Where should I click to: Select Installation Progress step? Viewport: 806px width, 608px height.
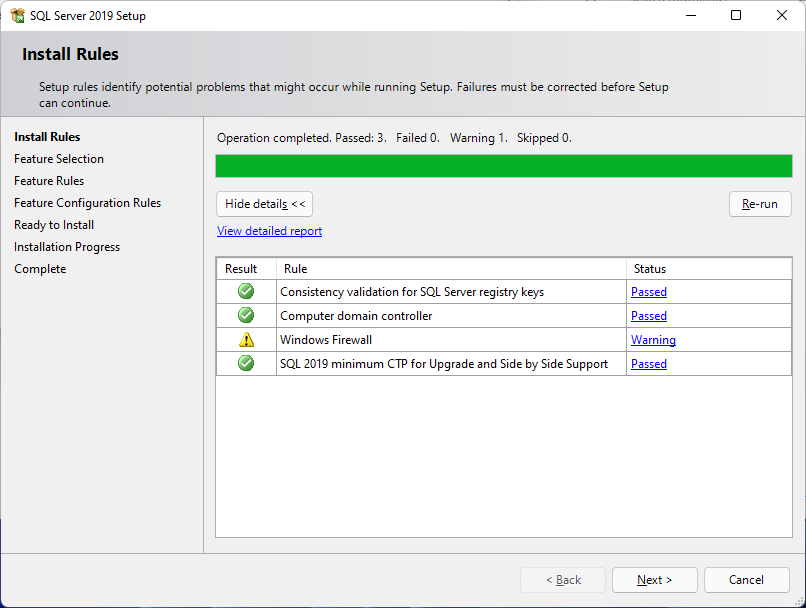pyautogui.click(x=67, y=247)
